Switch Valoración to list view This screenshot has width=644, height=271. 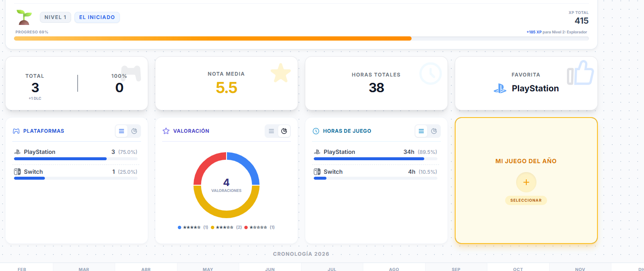[x=272, y=131]
